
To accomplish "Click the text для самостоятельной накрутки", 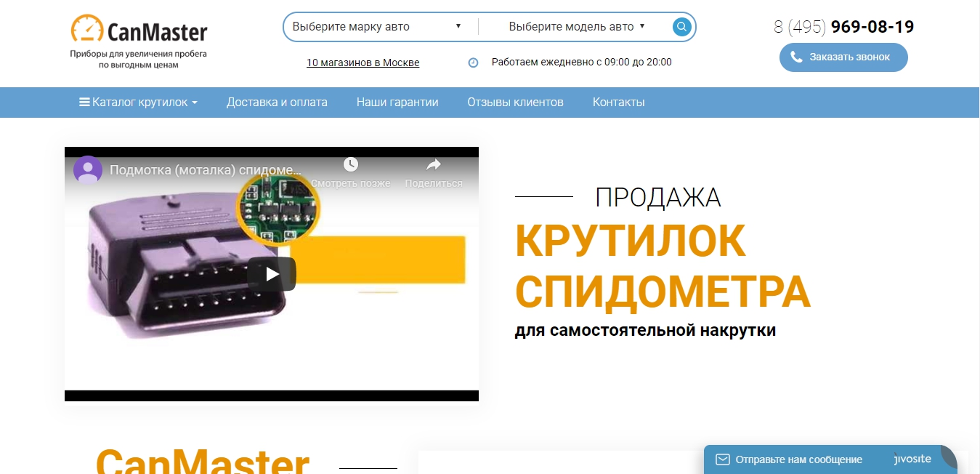I will [x=645, y=331].
